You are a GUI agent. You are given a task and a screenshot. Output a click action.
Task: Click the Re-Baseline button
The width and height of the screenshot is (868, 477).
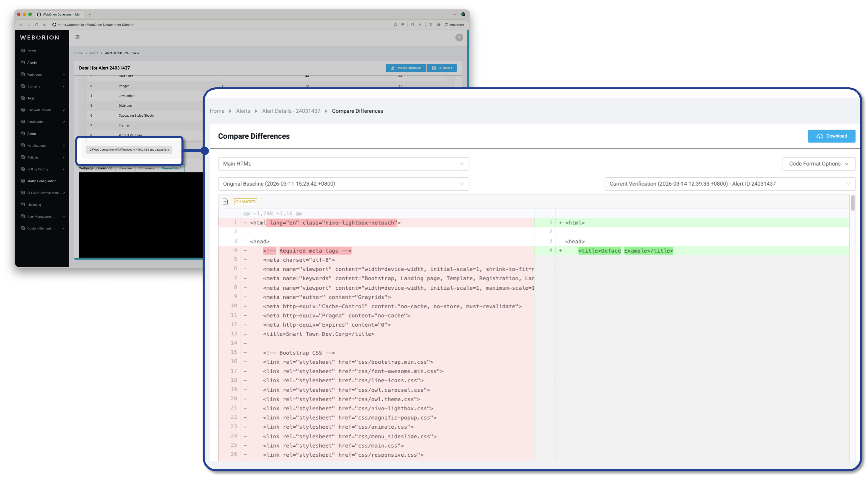(442, 68)
